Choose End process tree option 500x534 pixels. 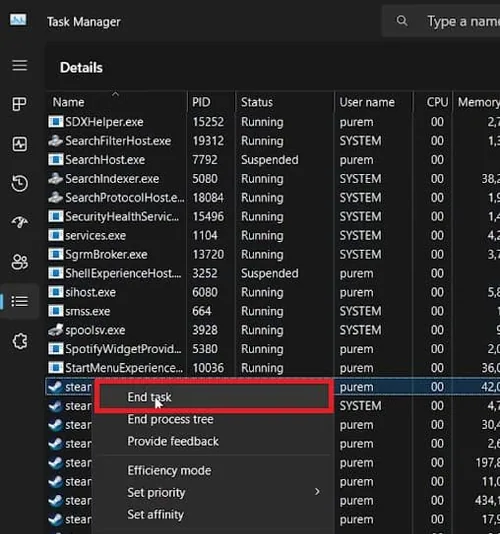[x=170, y=419]
